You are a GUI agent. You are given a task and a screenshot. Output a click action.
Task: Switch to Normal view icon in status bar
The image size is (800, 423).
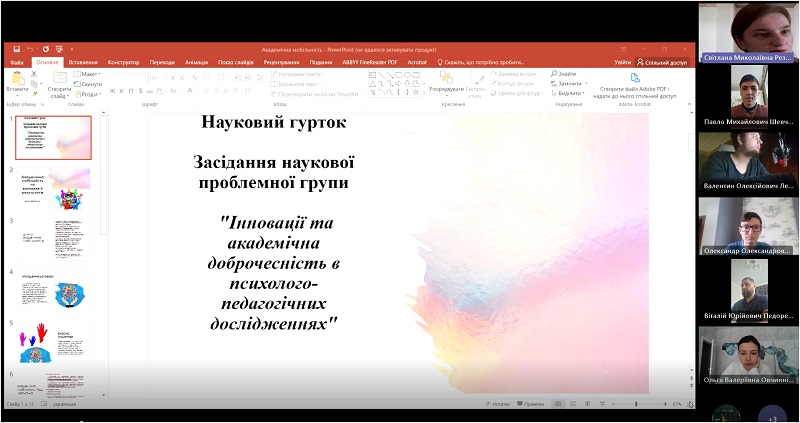click(559, 404)
